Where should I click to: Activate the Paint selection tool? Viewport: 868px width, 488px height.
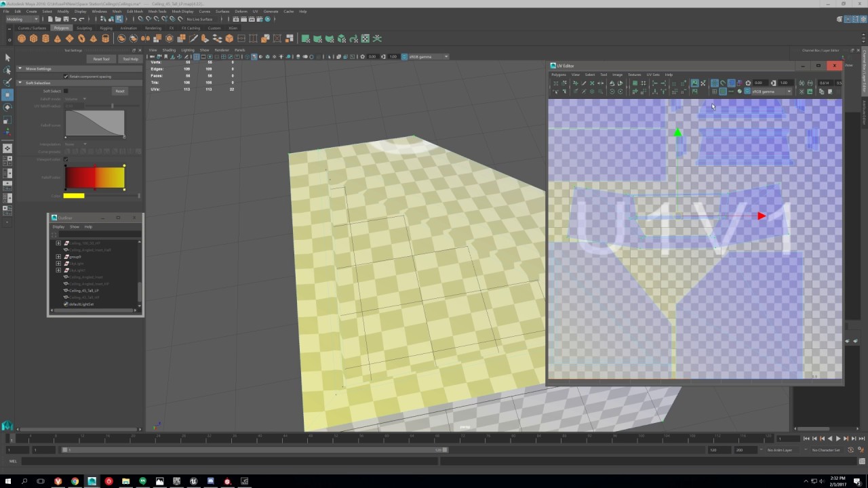7,82
